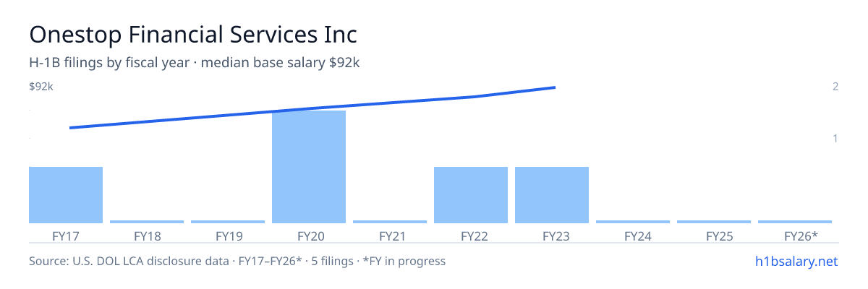Click the FY26* bar stub
The image size is (868, 289).
pyautogui.click(x=795, y=222)
